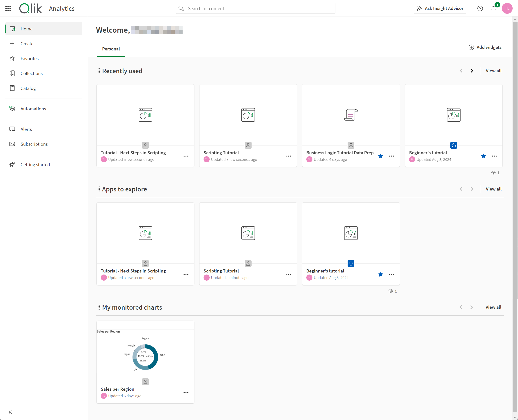Open Subscriptions from sidebar

34,144
